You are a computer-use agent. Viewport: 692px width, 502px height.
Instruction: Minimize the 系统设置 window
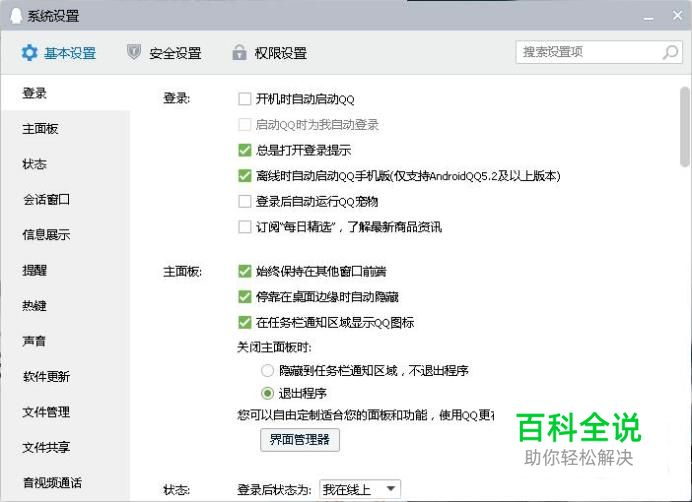tap(648, 18)
